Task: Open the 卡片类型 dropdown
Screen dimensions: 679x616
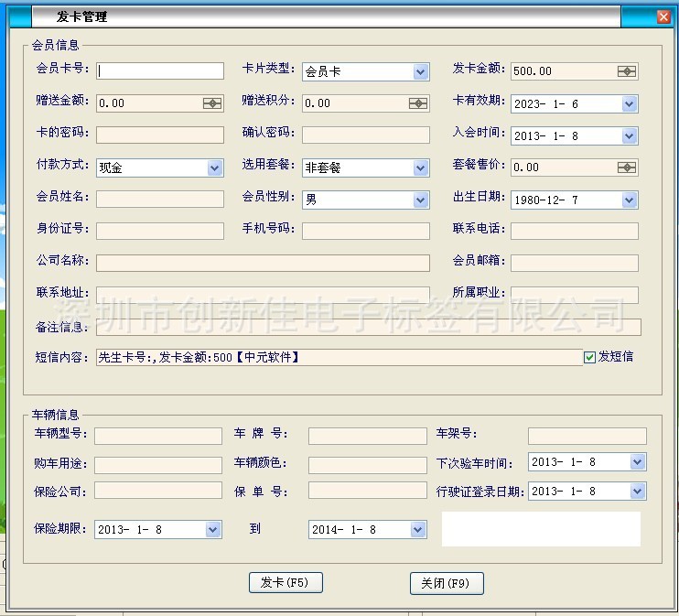Action: (420, 71)
